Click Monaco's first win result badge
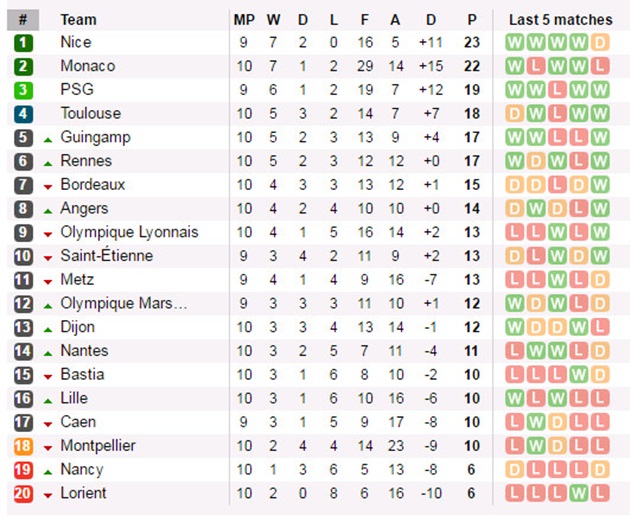The height and width of the screenshot is (515, 630). [x=515, y=66]
